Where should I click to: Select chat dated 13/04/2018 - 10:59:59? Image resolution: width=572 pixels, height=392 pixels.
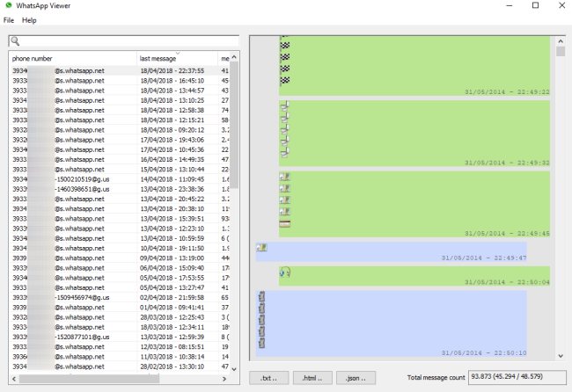coord(120,238)
